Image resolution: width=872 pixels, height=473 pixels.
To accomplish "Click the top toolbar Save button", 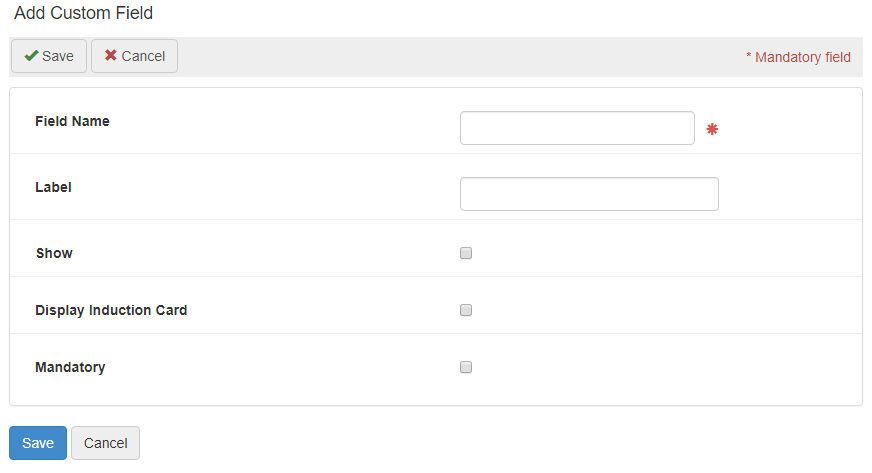I will click(x=49, y=56).
